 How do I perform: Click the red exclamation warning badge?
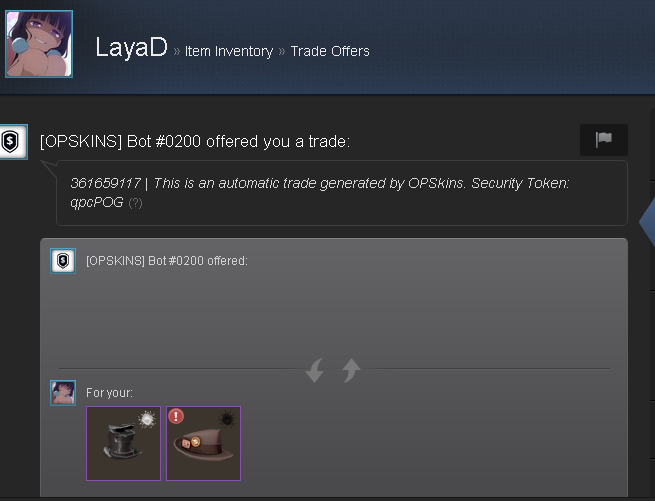[x=176, y=416]
